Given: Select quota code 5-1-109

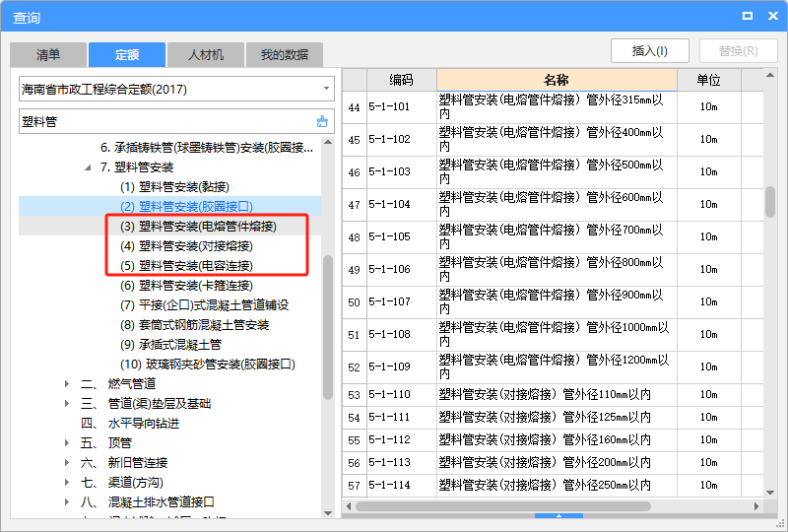Looking at the screenshot, I should click(389, 366).
